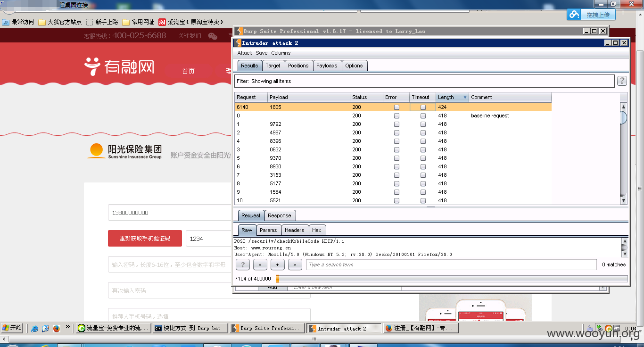The width and height of the screenshot is (644, 347).
Task: Select the result row with payload 1805
Action: pos(393,107)
